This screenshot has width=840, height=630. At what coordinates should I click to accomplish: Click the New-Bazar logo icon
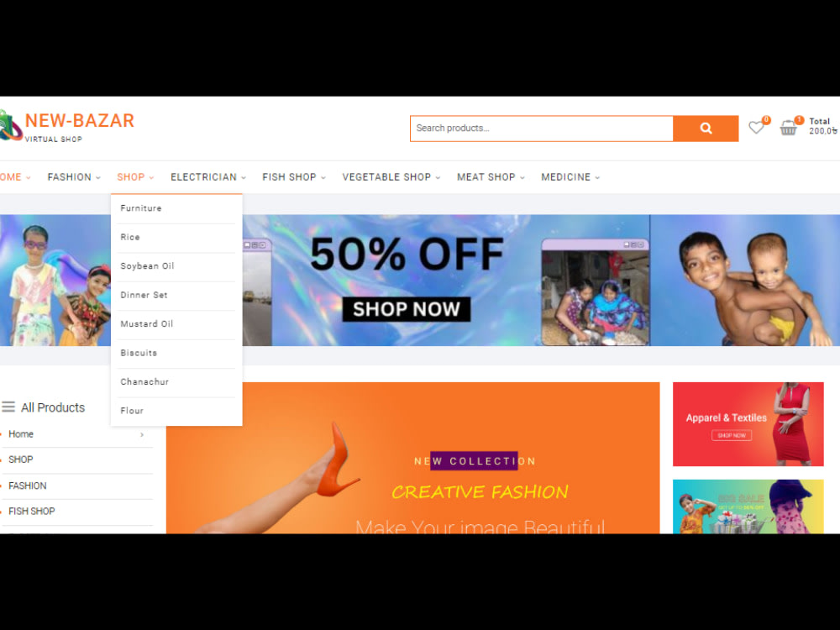coord(11,125)
